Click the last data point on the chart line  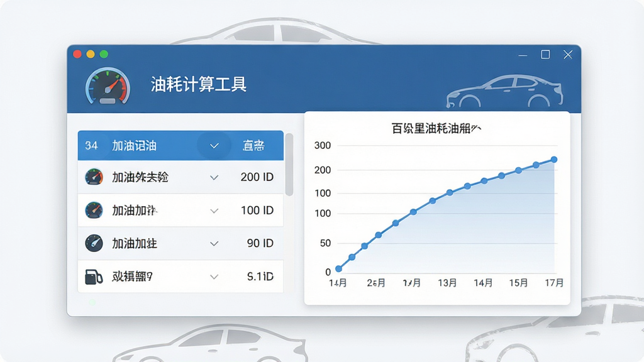pyautogui.click(x=553, y=160)
